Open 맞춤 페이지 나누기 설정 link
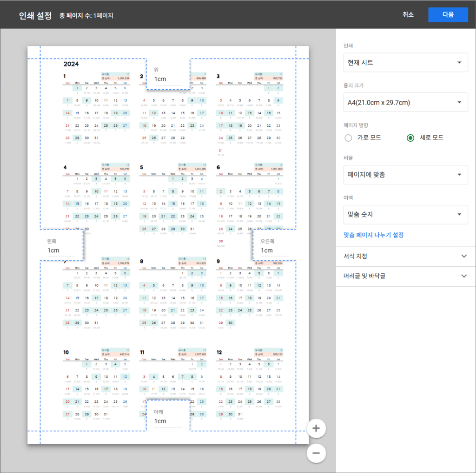Image resolution: width=476 pixels, height=473 pixels. click(373, 235)
